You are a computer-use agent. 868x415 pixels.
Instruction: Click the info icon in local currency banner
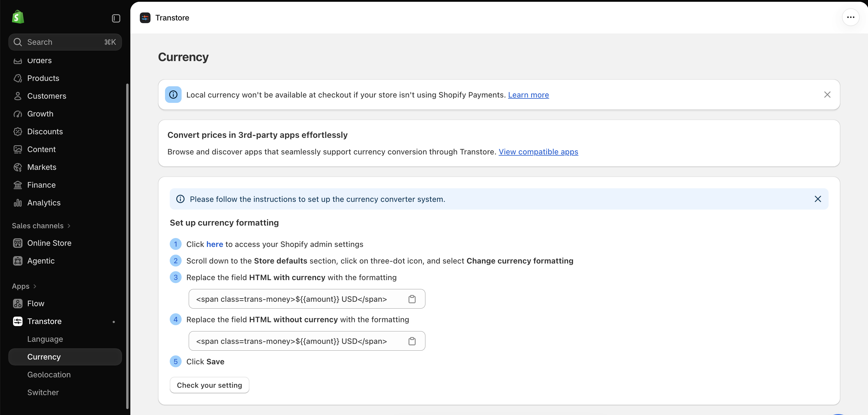173,95
